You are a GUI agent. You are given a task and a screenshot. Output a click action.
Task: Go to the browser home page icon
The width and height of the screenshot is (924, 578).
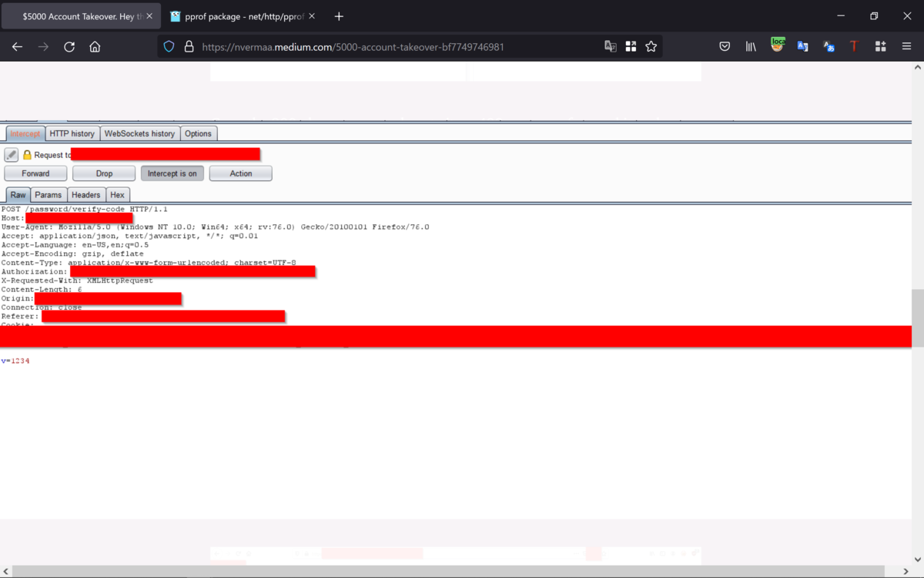[95, 47]
